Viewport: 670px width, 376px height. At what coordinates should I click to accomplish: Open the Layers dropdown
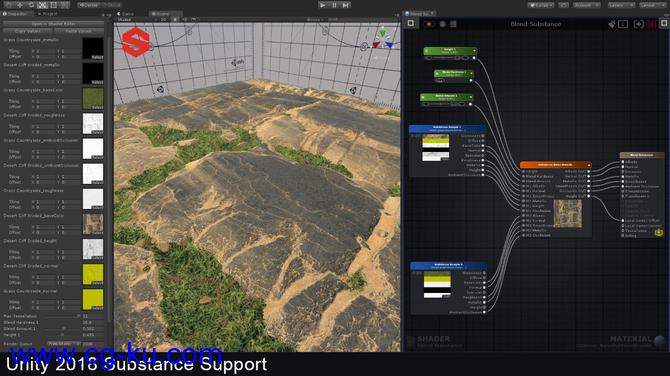[621, 5]
